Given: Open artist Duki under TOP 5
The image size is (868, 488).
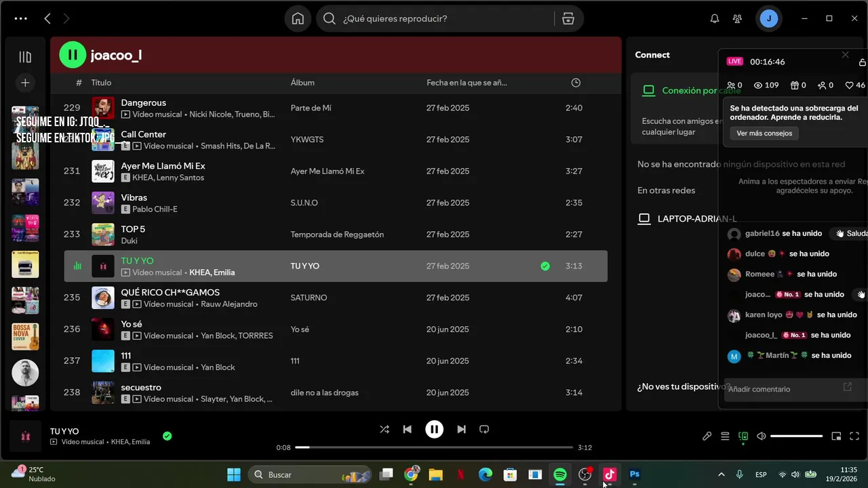Looking at the screenshot, I should tap(129, 241).
